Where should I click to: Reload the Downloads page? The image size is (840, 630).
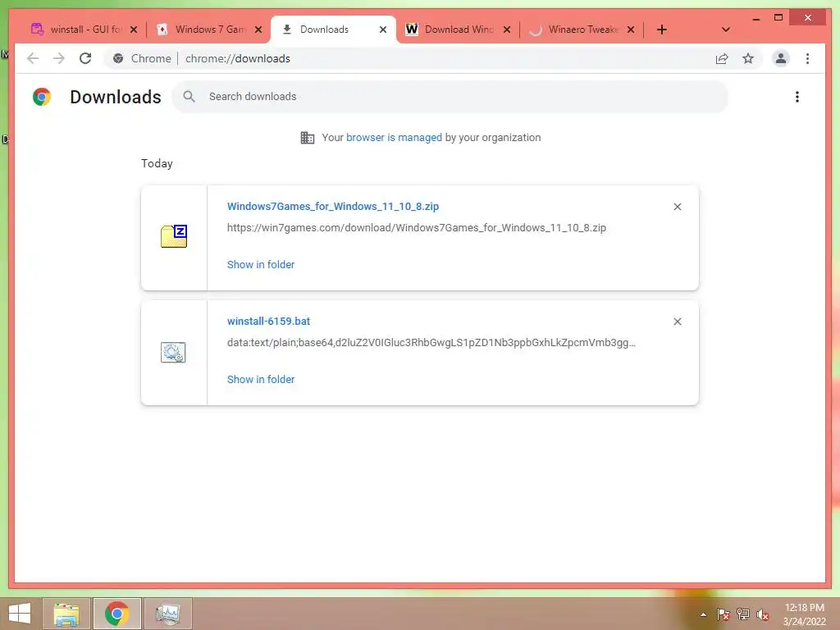click(85, 58)
